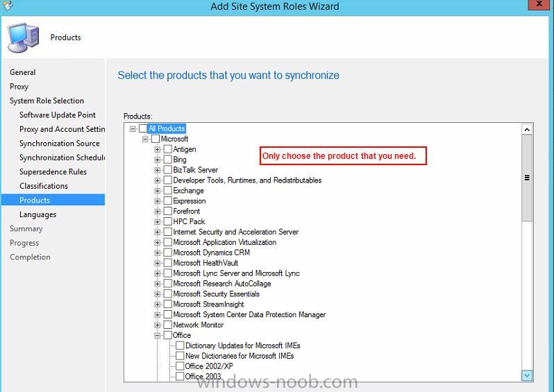
Task: Collapse the Office node
Action: coord(158,336)
